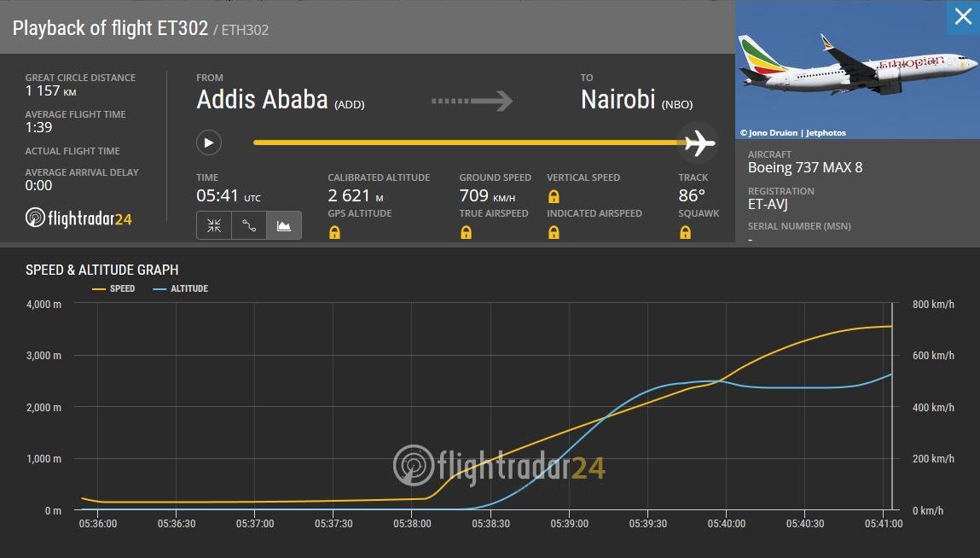
Task: Click the Squawk lock icon
Action: 685,232
